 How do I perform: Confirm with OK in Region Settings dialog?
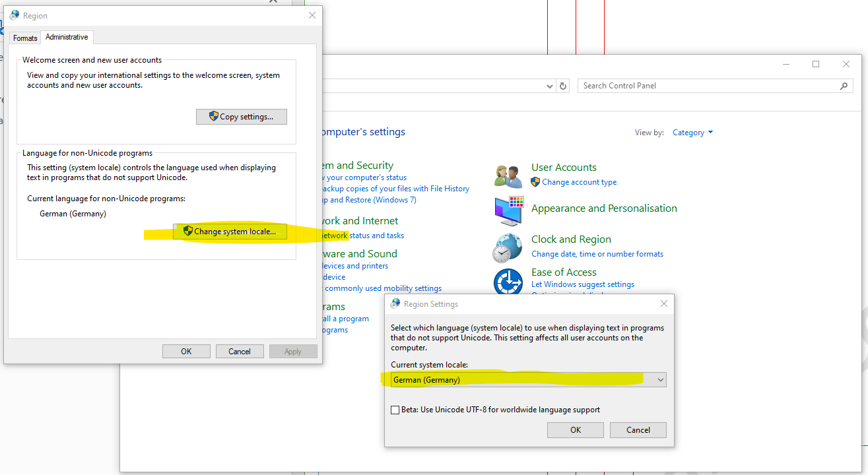pyautogui.click(x=576, y=429)
